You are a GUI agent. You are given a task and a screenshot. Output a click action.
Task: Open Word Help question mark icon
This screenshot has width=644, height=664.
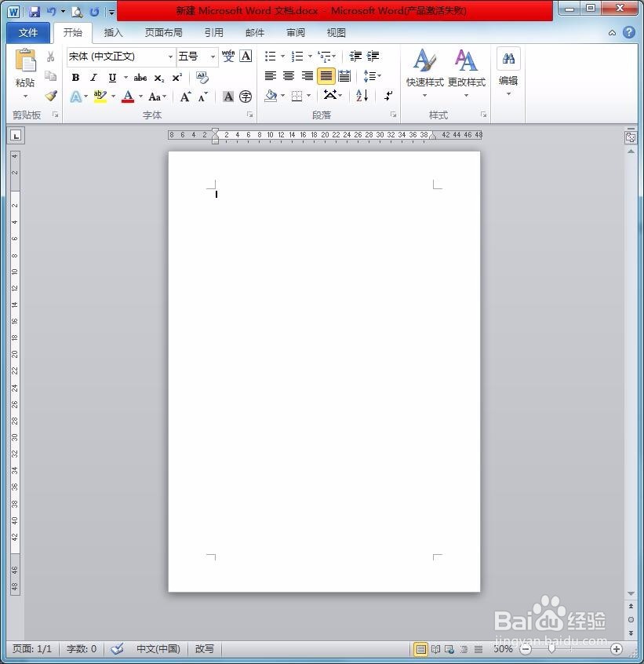pos(629,32)
